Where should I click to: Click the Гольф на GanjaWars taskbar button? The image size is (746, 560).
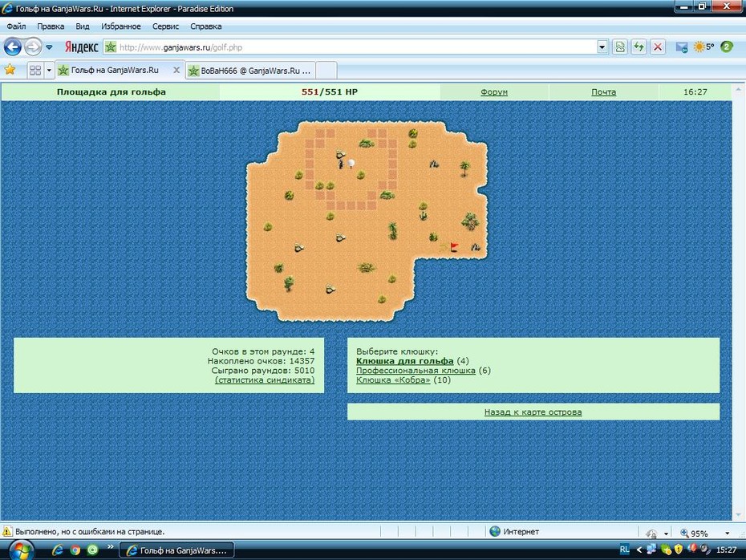pos(176,550)
